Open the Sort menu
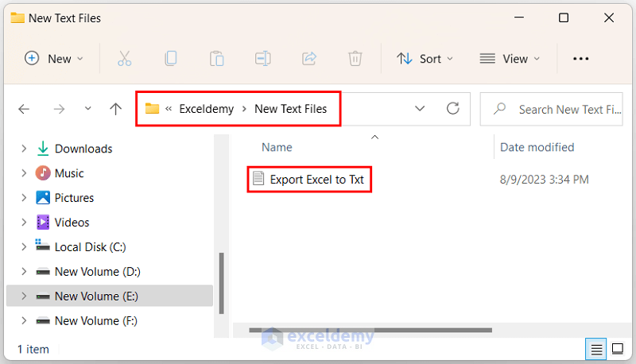The width and height of the screenshot is (636, 364). pos(425,58)
